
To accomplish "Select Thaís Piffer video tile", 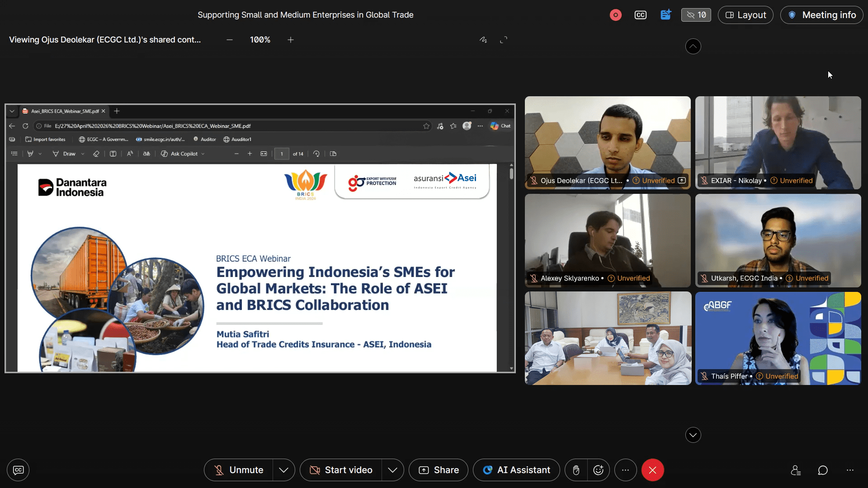I will (x=778, y=338).
